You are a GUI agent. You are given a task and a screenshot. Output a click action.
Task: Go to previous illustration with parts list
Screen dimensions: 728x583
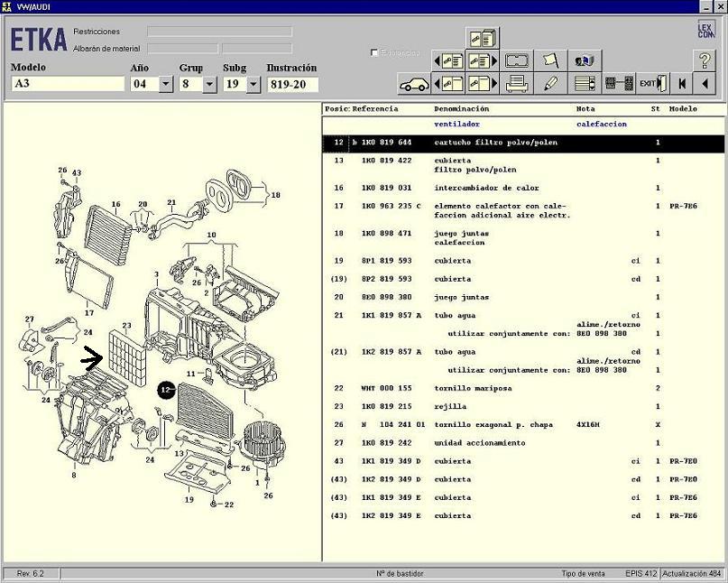point(448,60)
